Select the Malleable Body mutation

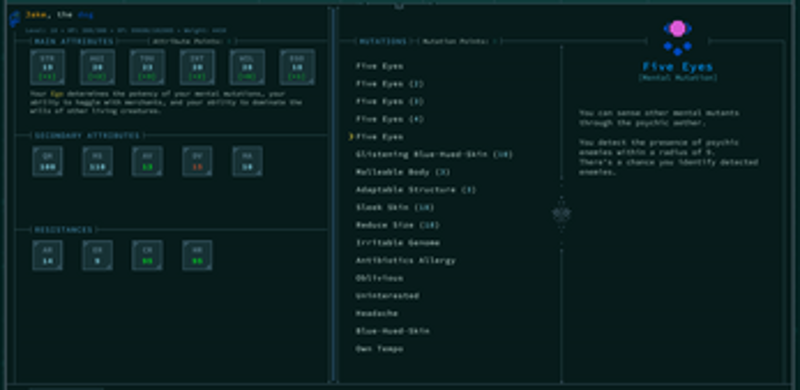pyautogui.click(x=403, y=172)
